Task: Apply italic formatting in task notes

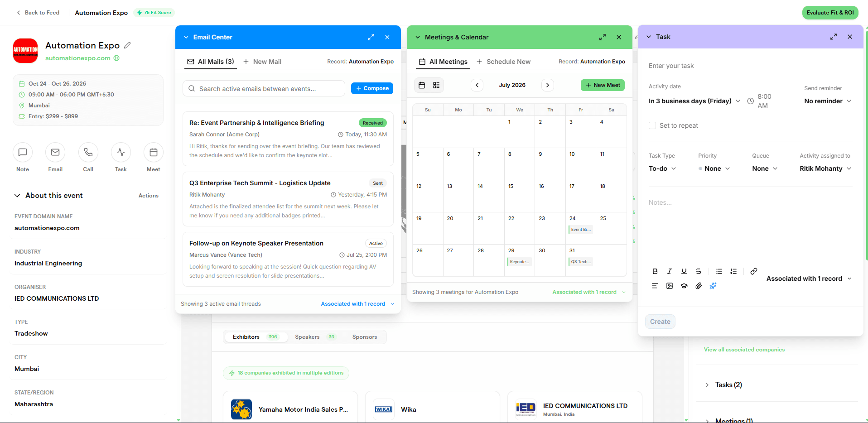Action: (670, 271)
